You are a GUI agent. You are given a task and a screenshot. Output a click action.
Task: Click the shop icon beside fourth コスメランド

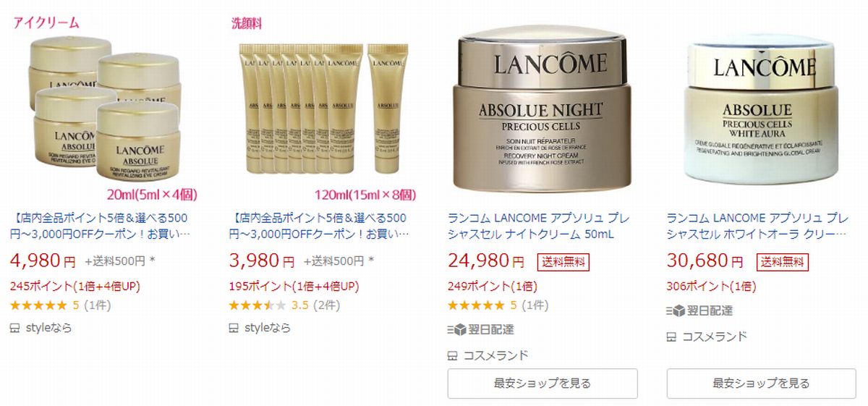pos(671,337)
